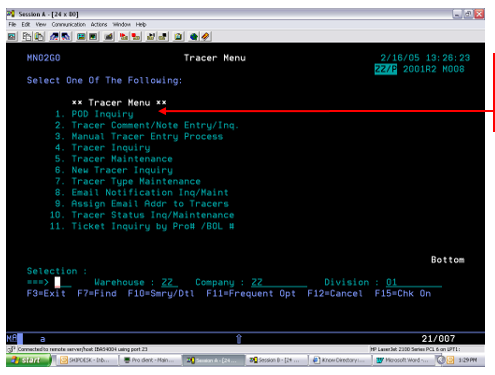495x375 pixels.
Task: Click the system tray envelope icon
Action: [x=450, y=360]
